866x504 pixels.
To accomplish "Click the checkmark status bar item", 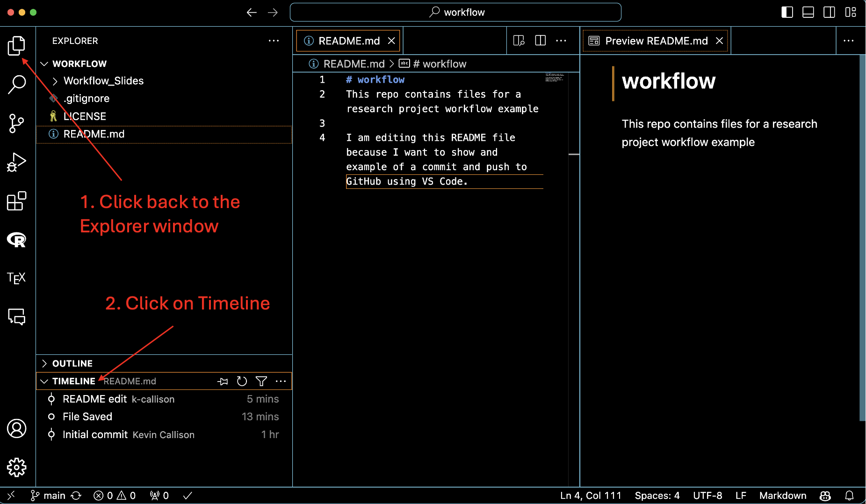I will point(188,496).
